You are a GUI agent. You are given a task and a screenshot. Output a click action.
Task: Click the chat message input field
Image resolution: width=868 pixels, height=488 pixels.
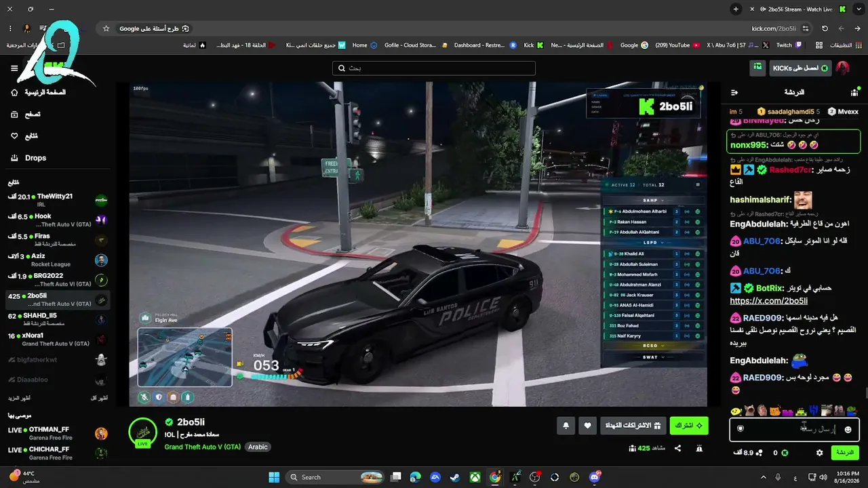pos(794,429)
